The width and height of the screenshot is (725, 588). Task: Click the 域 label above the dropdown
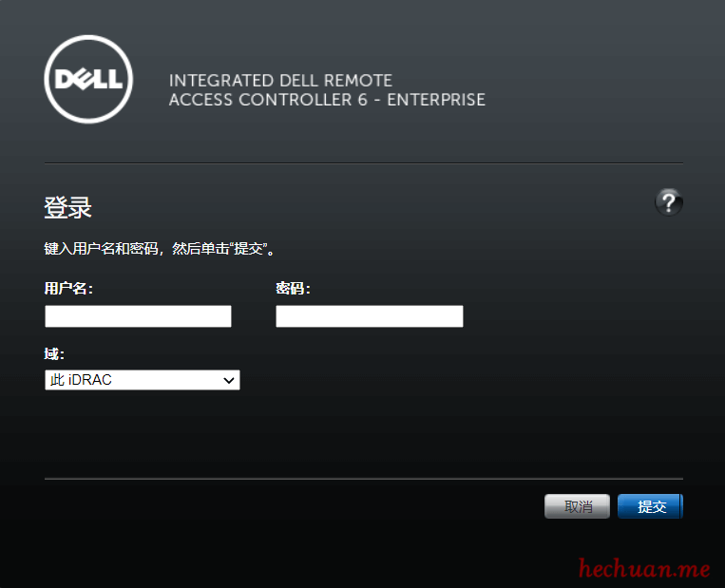pos(53,354)
